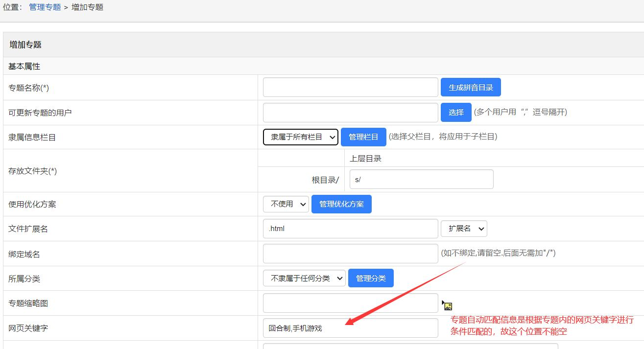Focus the 绑定域名 input field

point(351,254)
